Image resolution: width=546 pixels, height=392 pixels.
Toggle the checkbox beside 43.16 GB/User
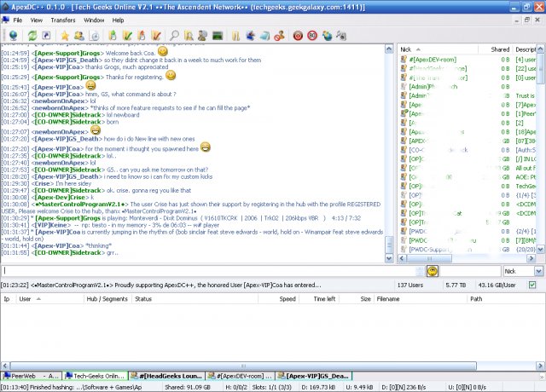pyautogui.click(x=532, y=285)
